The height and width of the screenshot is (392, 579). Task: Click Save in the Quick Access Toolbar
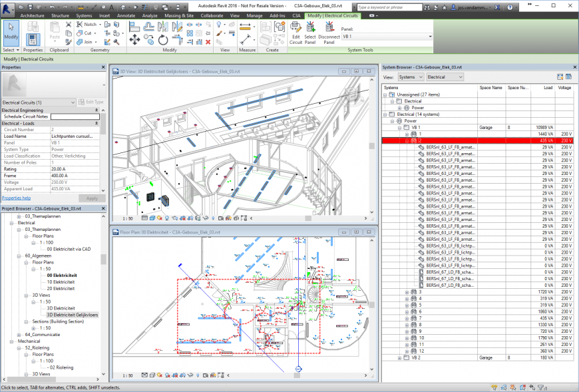point(30,7)
